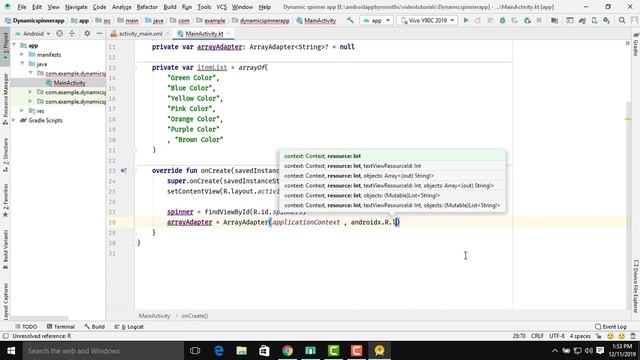
Task: Open the Terminal tool window
Action: 61,327
